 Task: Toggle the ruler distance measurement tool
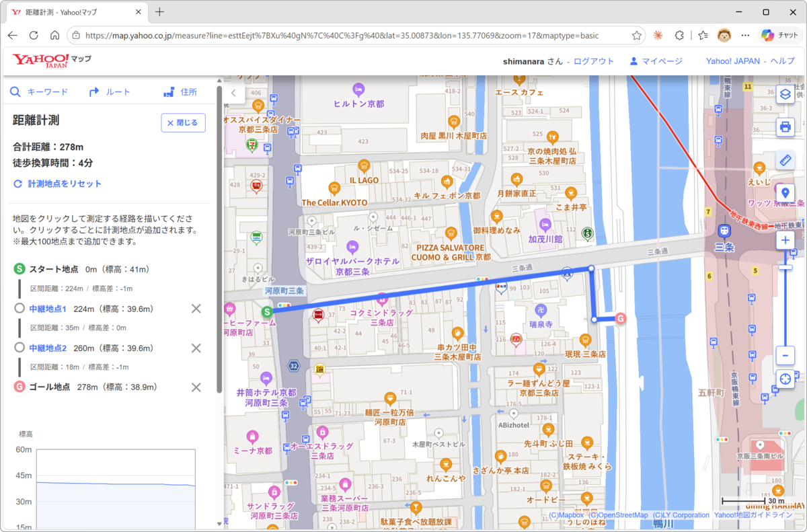pyautogui.click(x=785, y=160)
